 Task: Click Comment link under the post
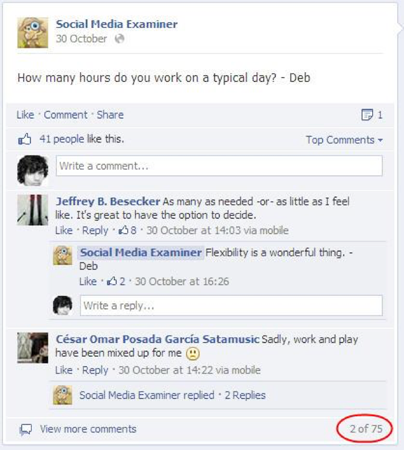[x=66, y=115]
